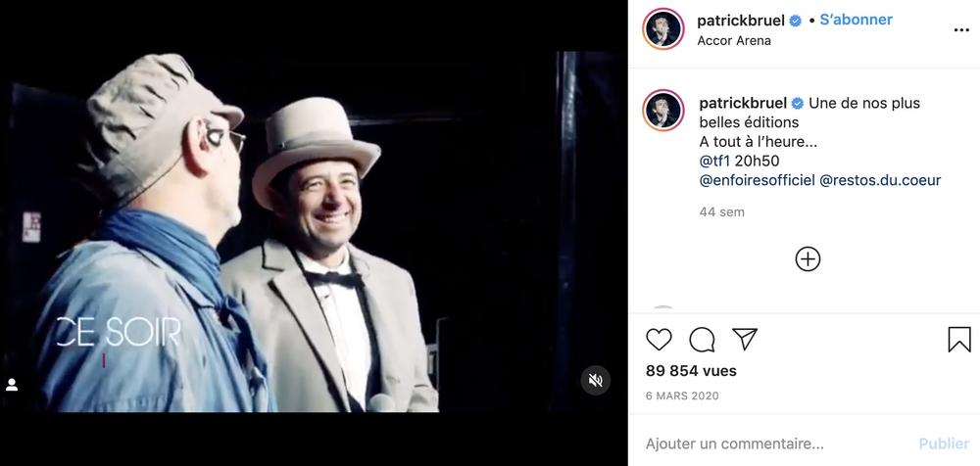Open patrickbruel header profile picture
The height and width of the screenshot is (466, 980).
pos(663,29)
